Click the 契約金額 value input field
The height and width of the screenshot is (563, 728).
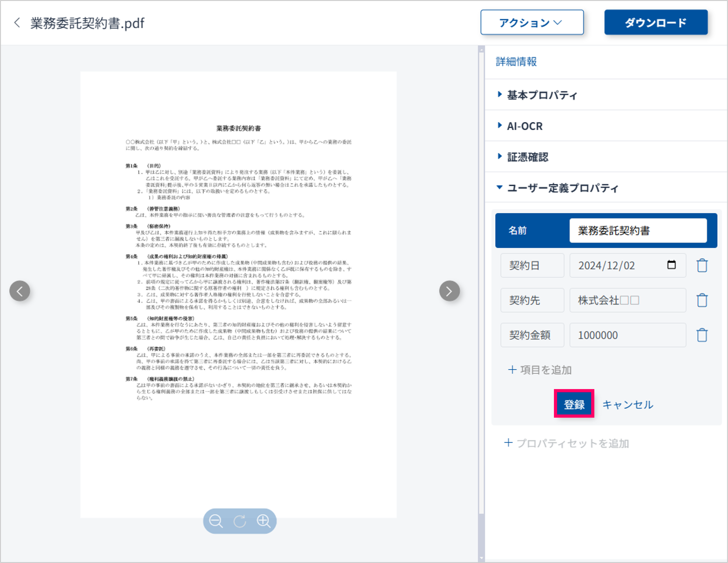click(x=627, y=335)
